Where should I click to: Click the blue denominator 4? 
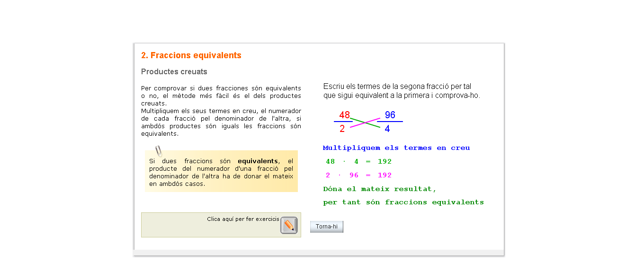coord(387,129)
